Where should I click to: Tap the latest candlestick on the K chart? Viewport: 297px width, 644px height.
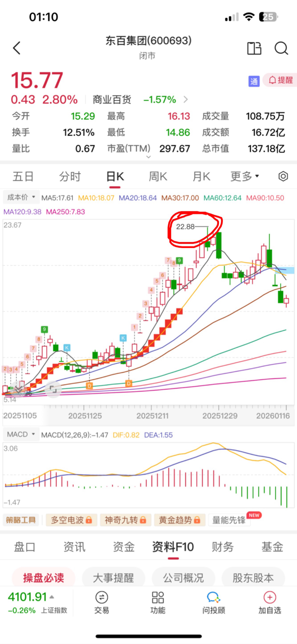click(287, 300)
